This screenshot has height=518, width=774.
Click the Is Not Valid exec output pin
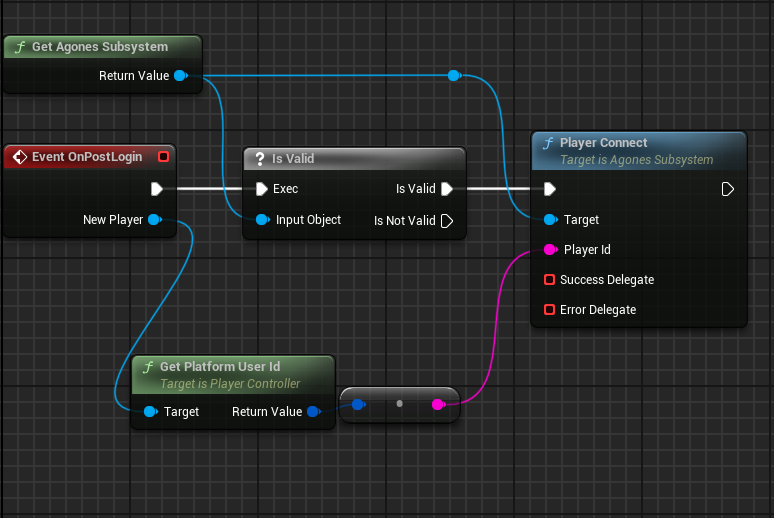point(447,220)
